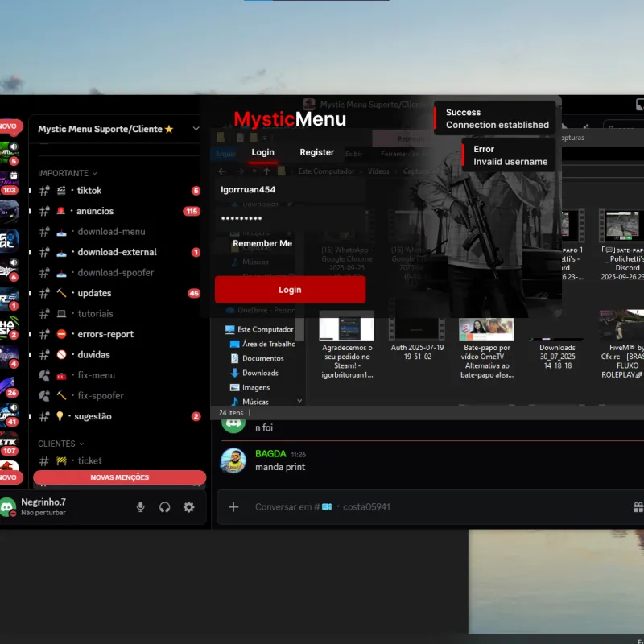Image resolution: width=644 pixels, height=644 pixels.
Task: Click the username field with Igorrruan454
Action: [290, 190]
